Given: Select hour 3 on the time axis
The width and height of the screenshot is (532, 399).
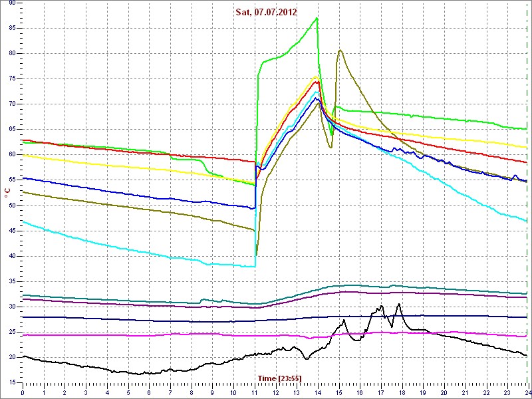Looking at the screenshot, I should tap(86, 393).
